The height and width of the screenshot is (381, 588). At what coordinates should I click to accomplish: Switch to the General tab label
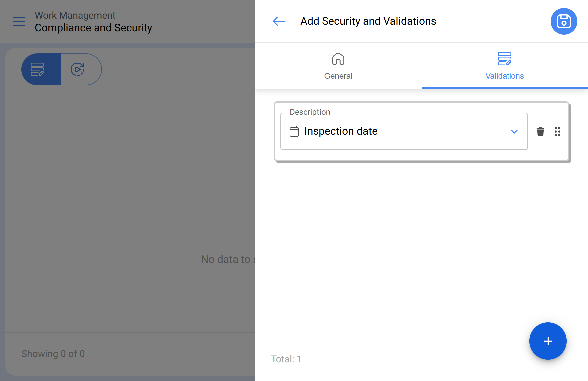[x=338, y=76]
